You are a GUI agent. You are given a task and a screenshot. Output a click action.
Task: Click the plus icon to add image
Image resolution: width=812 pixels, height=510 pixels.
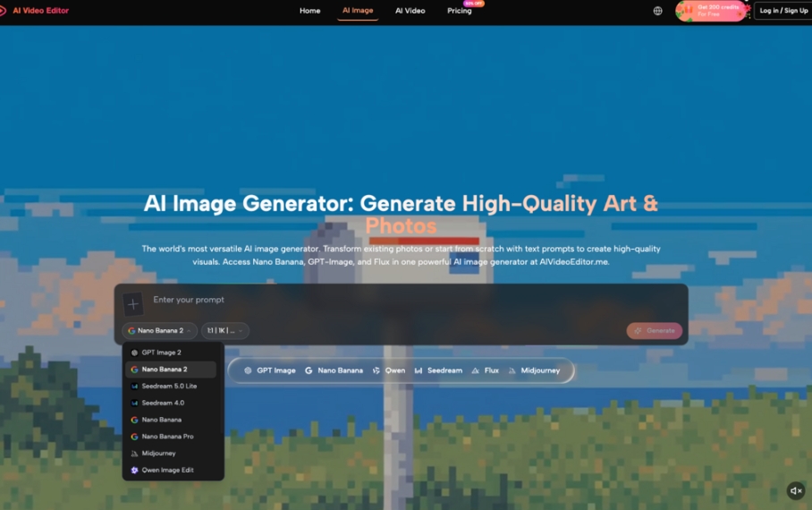[133, 304]
